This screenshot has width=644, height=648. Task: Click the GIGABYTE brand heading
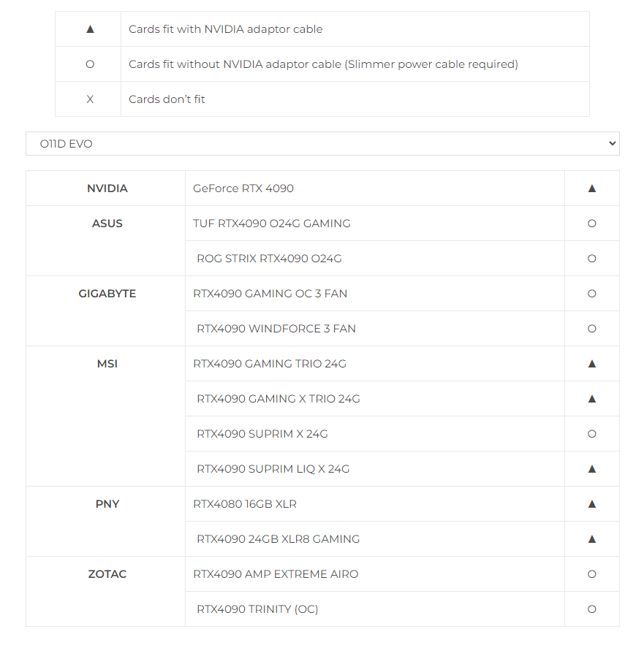click(x=107, y=294)
